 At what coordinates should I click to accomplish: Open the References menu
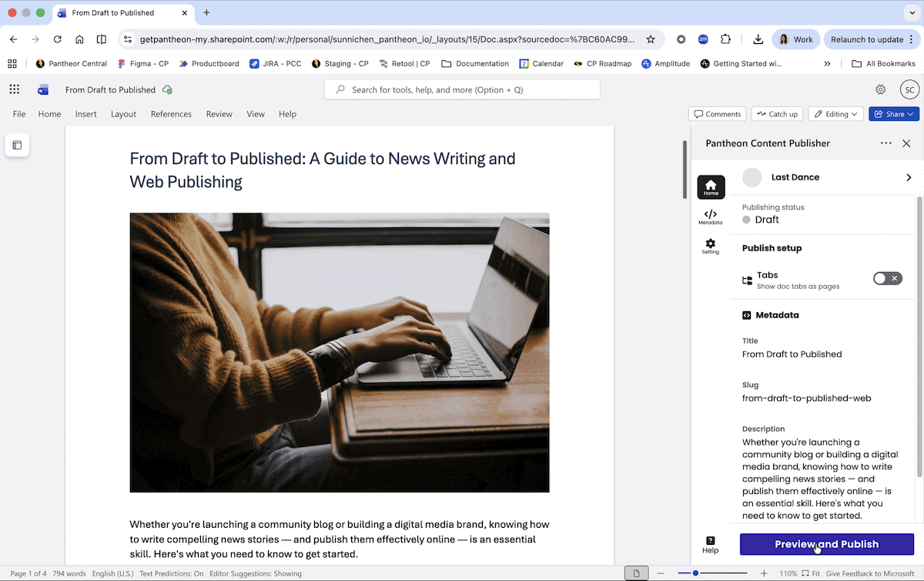click(171, 114)
